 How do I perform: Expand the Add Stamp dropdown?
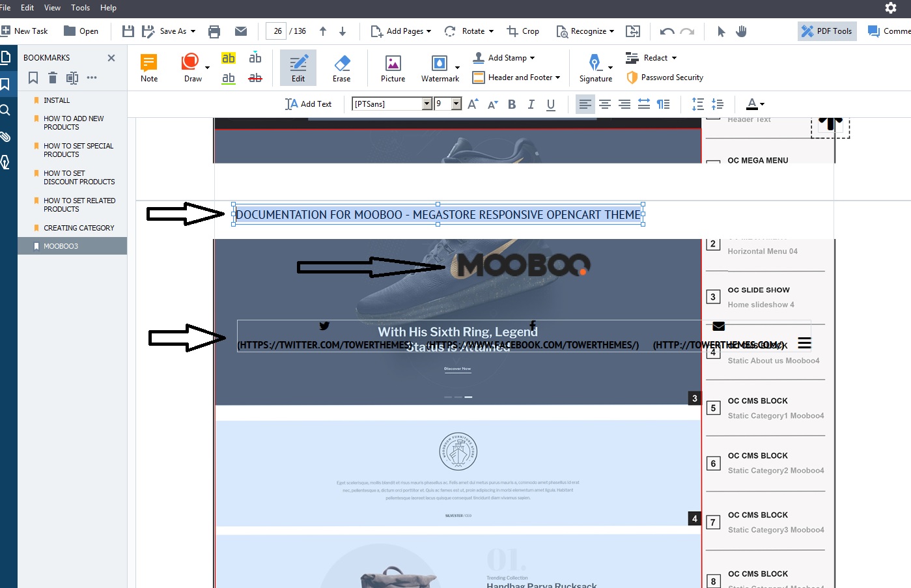(532, 58)
